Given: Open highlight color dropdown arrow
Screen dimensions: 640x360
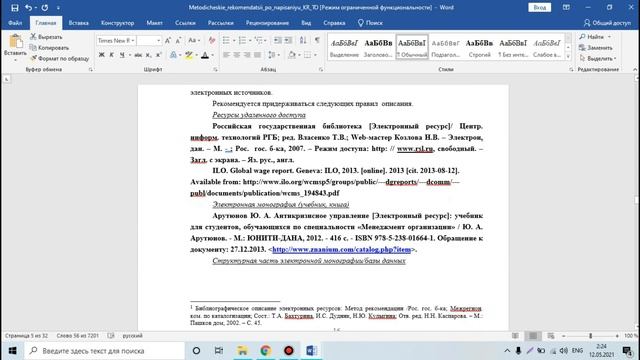Looking at the screenshot, I should [x=196, y=55].
